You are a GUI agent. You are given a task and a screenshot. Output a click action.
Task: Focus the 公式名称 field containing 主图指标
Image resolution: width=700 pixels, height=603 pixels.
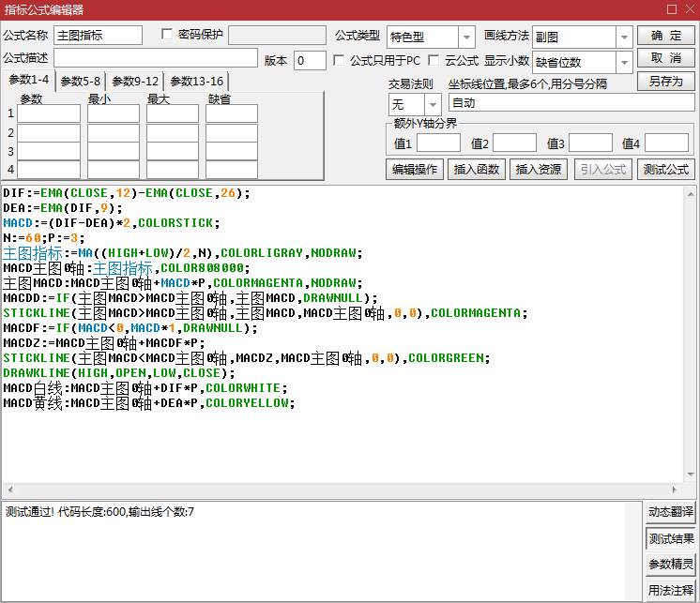coord(98,36)
